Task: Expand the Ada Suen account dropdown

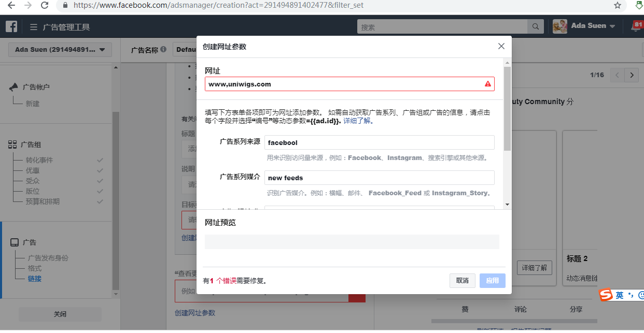Action: click(60, 50)
